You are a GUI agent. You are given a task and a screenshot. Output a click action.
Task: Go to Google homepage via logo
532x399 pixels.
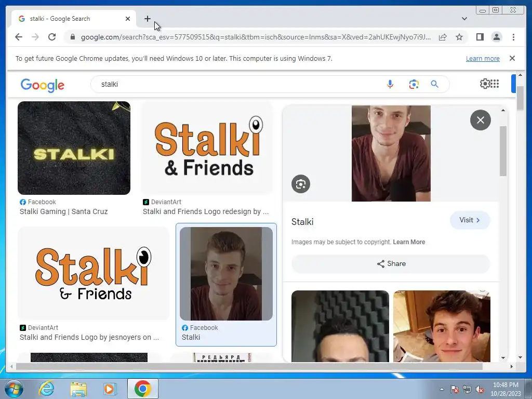point(43,85)
